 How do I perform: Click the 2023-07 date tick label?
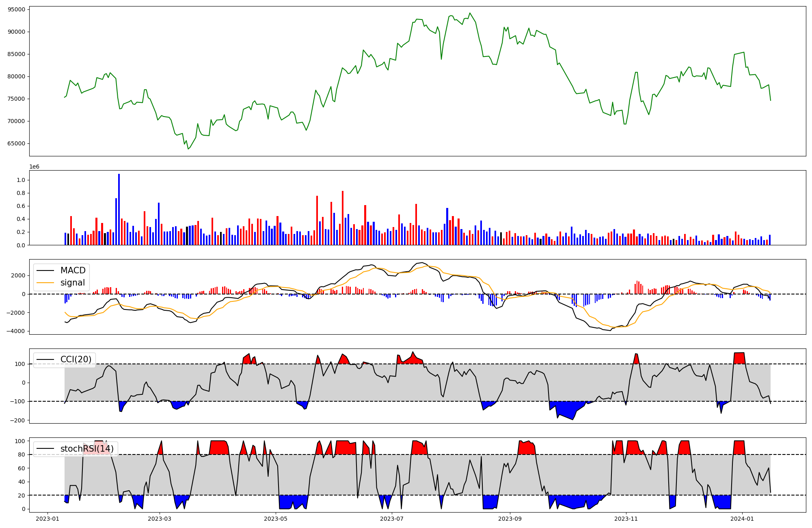[392, 519]
